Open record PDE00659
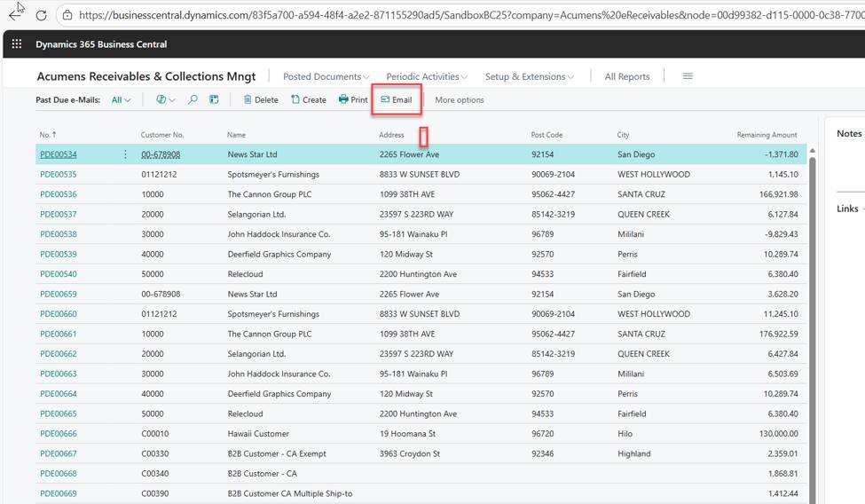 pyautogui.click(x=58, y=295)
